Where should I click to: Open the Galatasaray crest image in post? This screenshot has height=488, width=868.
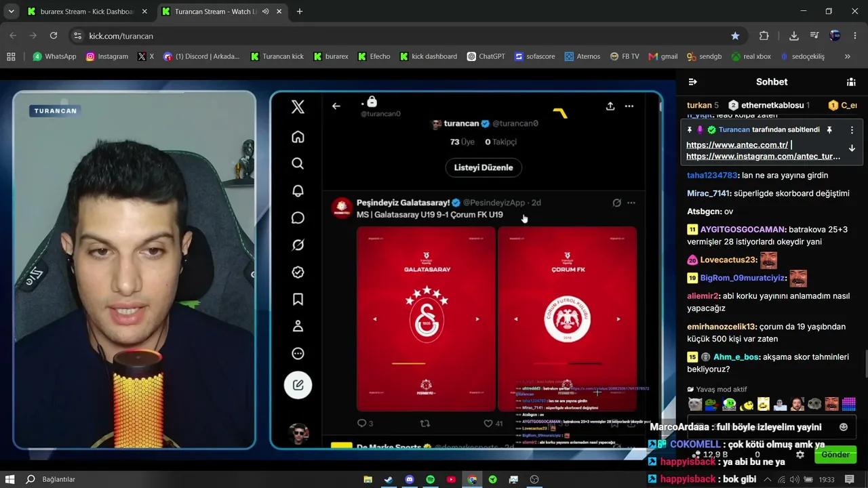click(426, 319)
